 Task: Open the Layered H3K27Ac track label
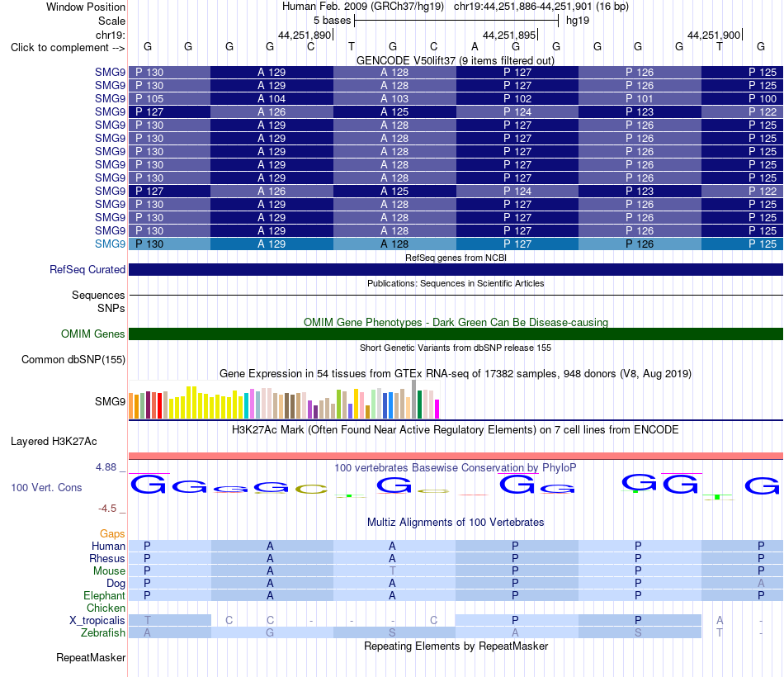coord(54,442)
